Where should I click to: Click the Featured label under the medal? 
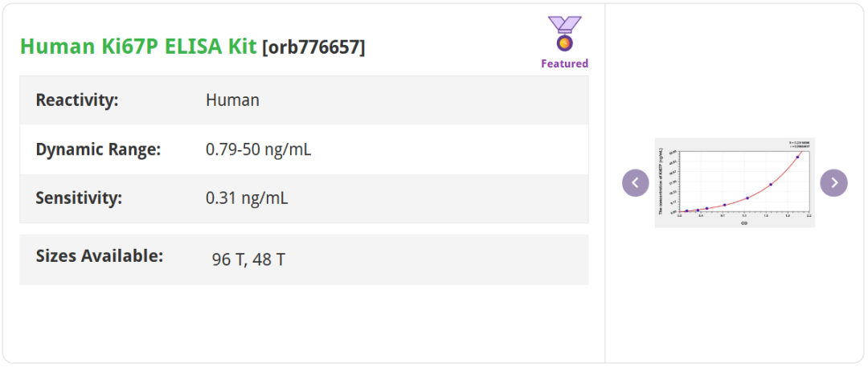coord(564,63)
